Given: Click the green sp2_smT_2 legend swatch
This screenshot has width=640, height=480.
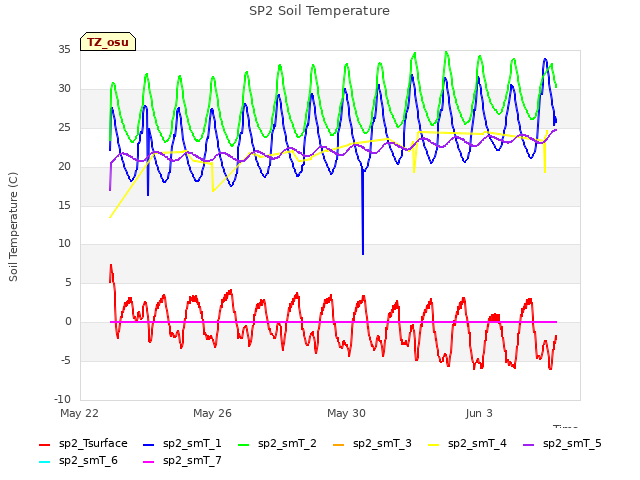Looking at the screenshot, I should click(x=244, y=445).
